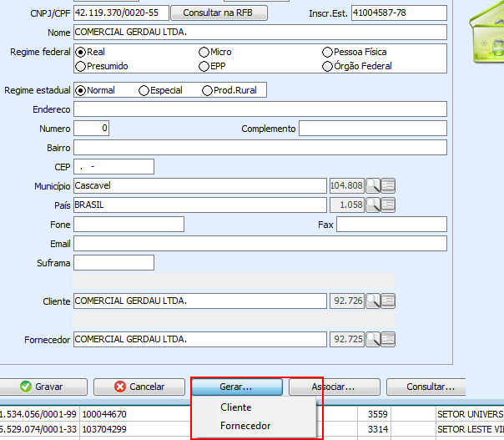This screenshot has height=440, width=504.
Task: Click the Cliente name field
Action: click(200, 301)
